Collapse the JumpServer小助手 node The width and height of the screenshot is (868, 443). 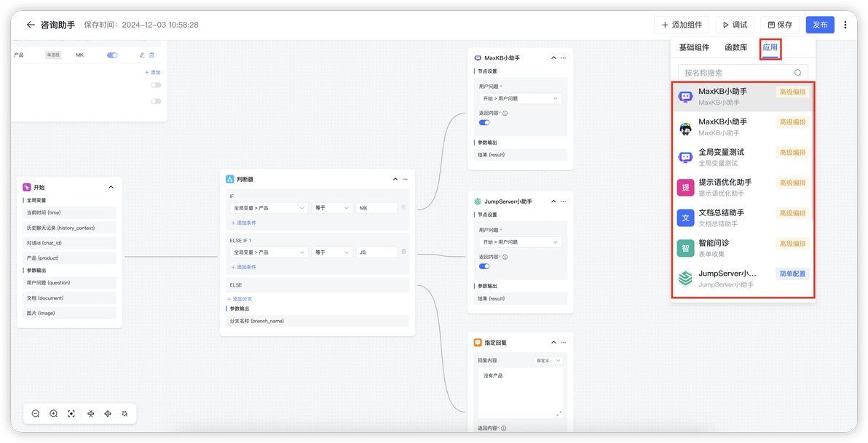[553, 201]
